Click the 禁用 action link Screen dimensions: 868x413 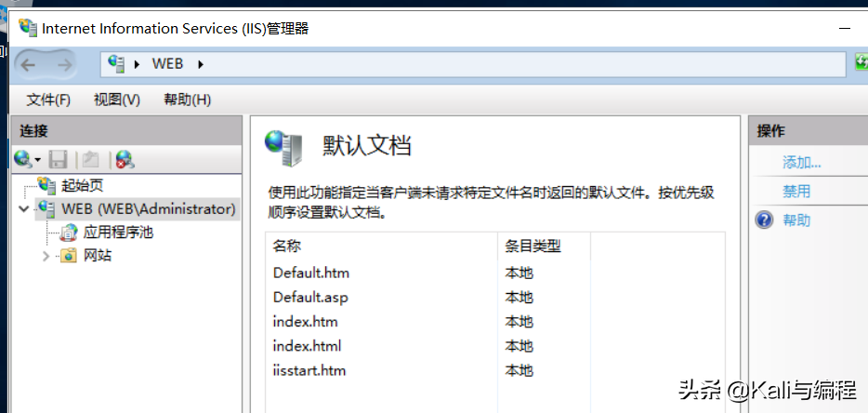(796, 192)
